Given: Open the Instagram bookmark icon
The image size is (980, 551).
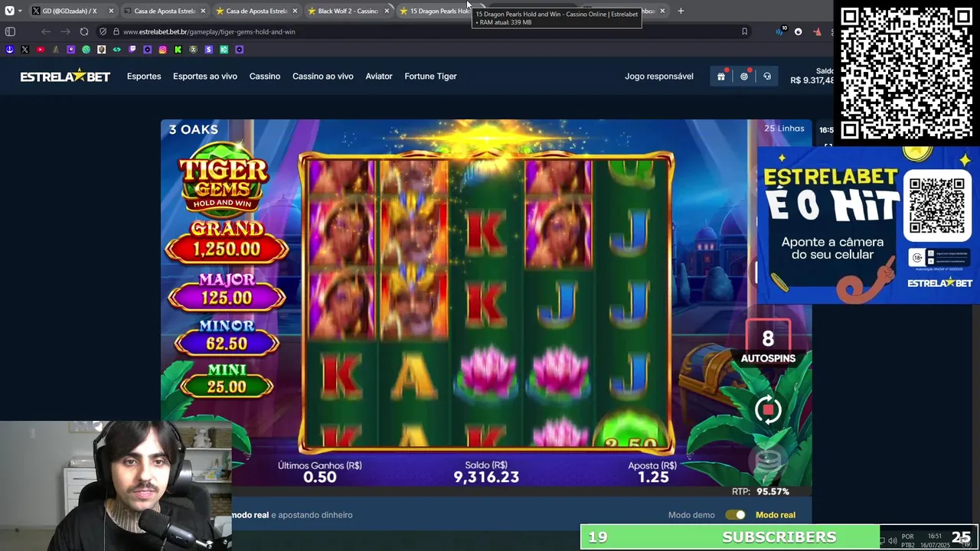Looking at the screenshot, I should 162,49.
